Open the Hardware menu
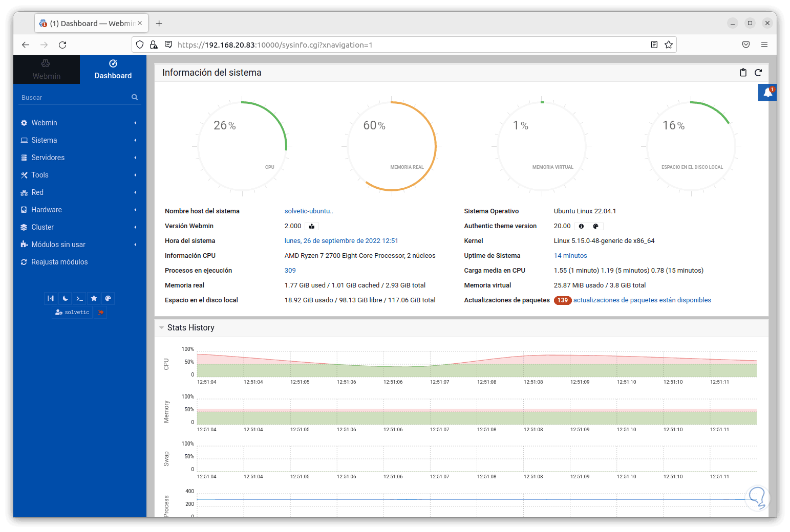 [x=79, y=210]
